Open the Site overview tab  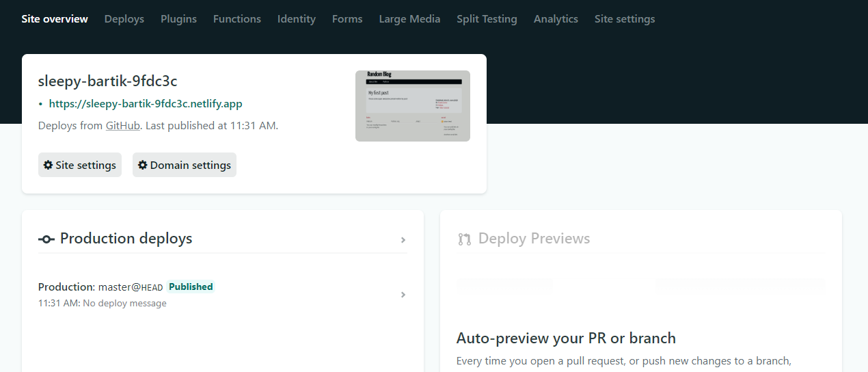[x=55, y=19]
